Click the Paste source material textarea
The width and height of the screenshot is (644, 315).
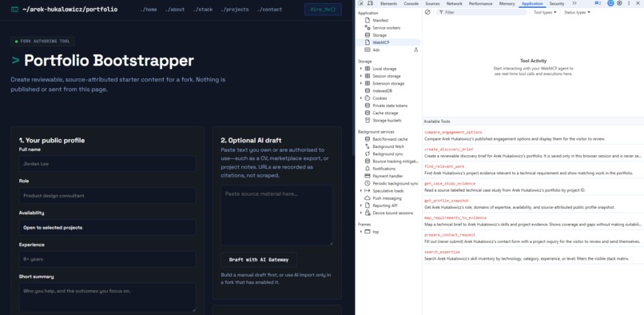point(276,216)
